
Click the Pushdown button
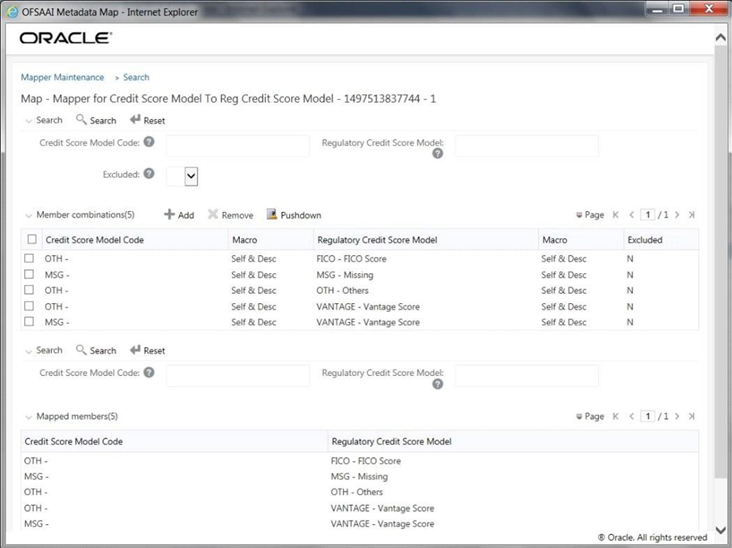pyautogui.click(x=294, y=215)
